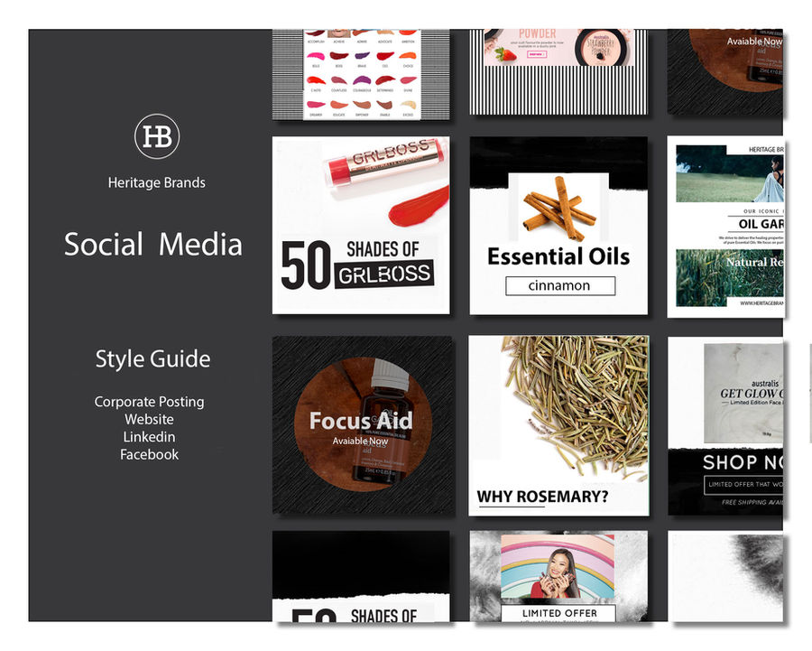Click the 'cinnamon' label box

560,285
